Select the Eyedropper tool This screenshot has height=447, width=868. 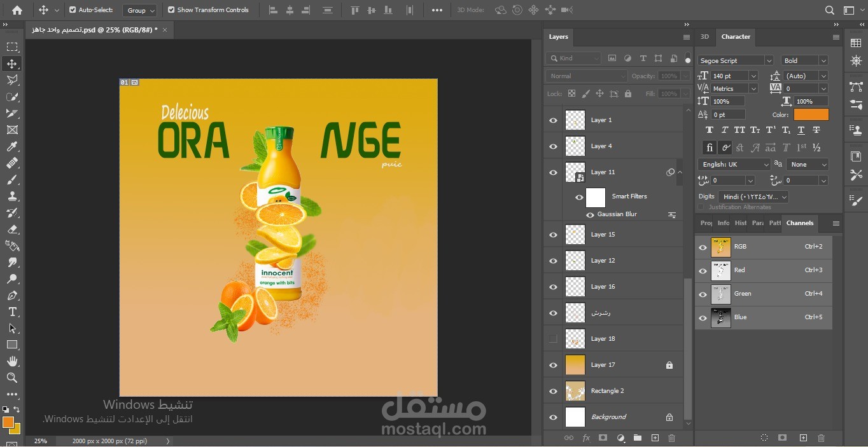(x=12, y=146)
